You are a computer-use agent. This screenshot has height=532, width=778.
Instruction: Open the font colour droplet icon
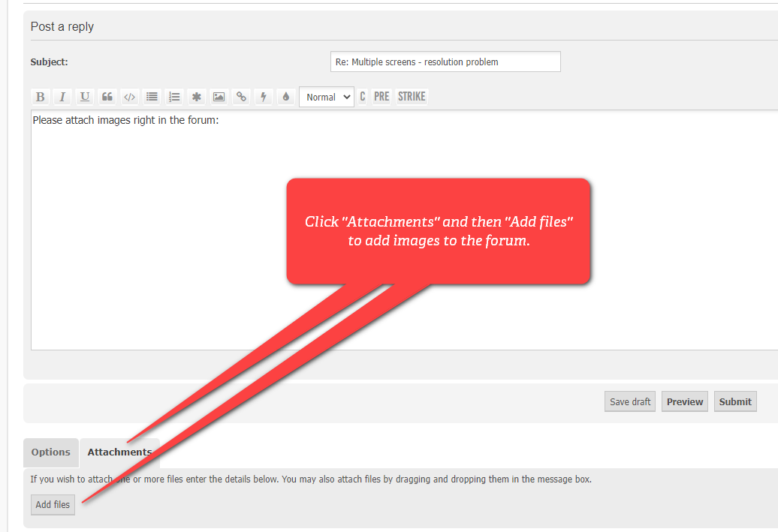coord(285,97)
